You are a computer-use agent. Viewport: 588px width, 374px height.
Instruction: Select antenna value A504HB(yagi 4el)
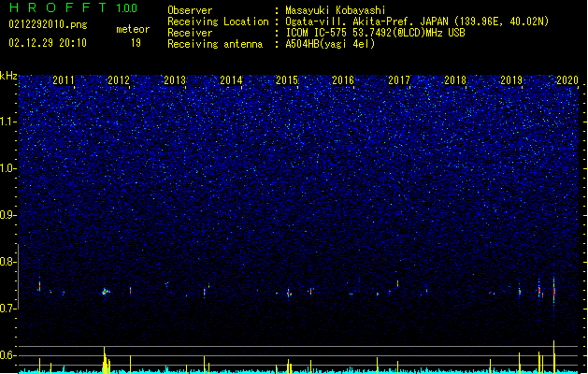point(330,44)
